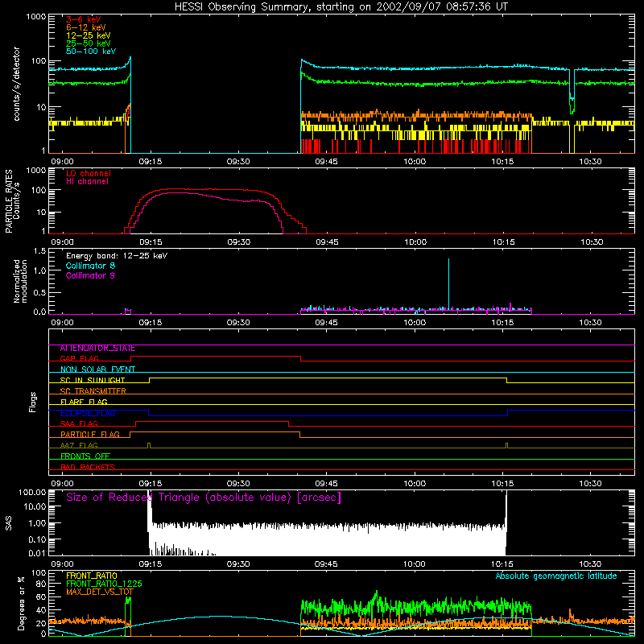
Task: Click the 'Flags' vertical axis label
Action: coord(33,402)
